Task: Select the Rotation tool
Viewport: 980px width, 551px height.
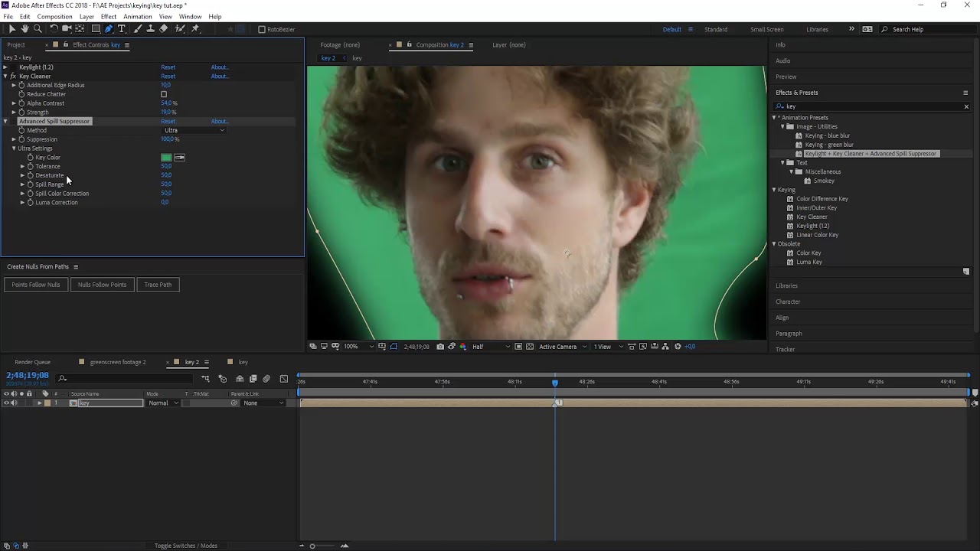Action: (x=54, y=29)
